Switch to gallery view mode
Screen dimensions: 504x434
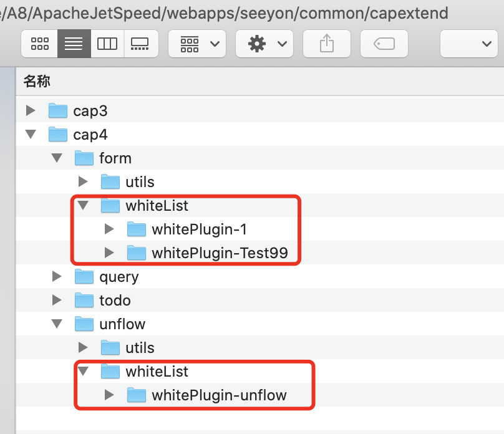tap(140, 44)
